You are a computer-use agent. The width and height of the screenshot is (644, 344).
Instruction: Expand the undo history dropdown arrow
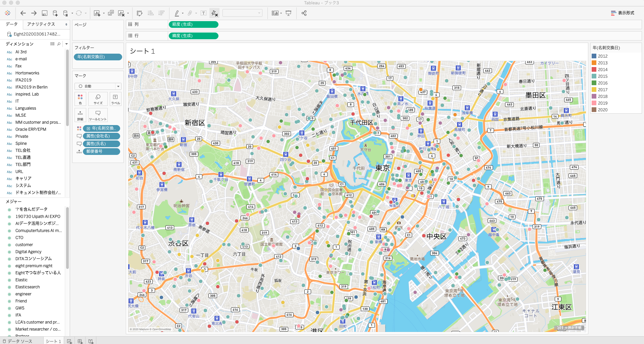pos(86,13)
